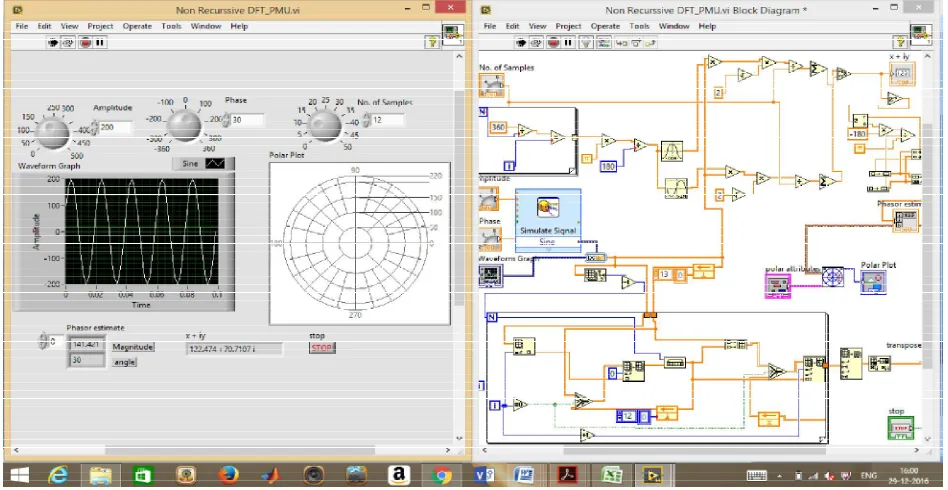Click the x + iy complex value indicator
Image resolution: width=948 pixels, height=490 pixels.
click(x=234, y=348)
